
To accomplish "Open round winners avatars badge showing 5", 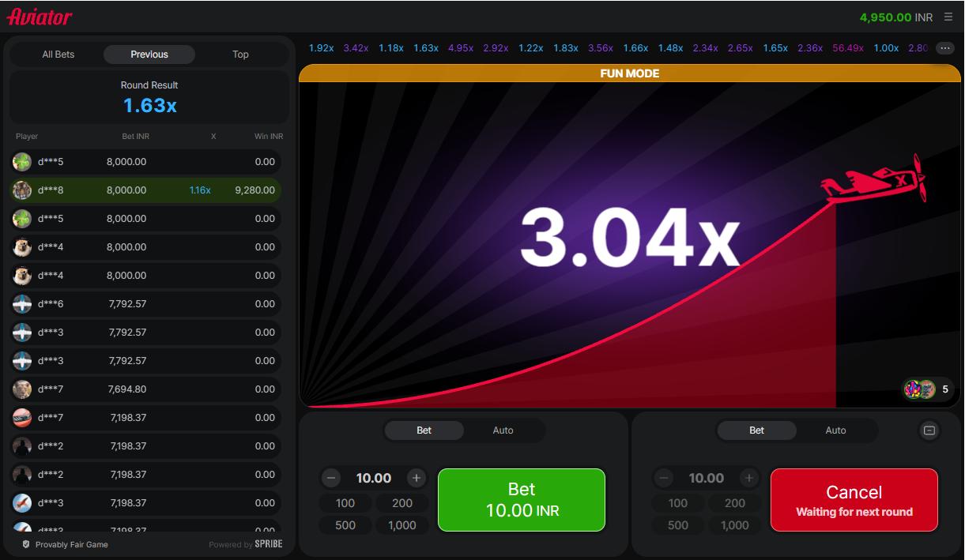I will (x=925, y=389).
